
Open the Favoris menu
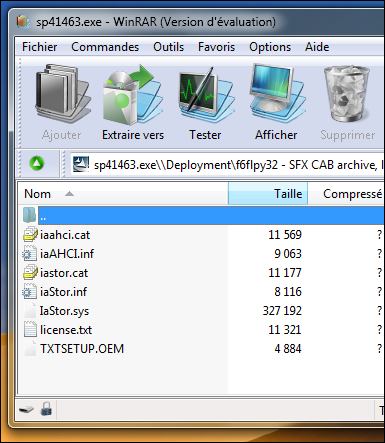216,47
